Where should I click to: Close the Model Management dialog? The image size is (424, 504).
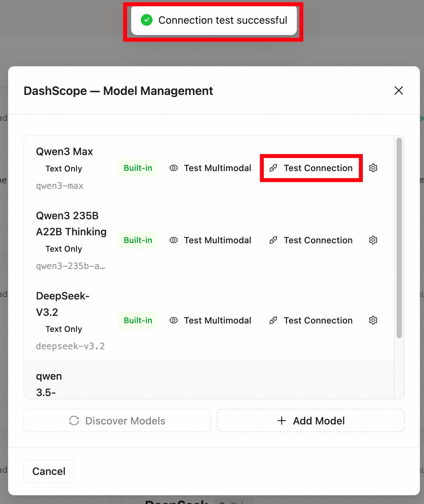pos(399,91)
